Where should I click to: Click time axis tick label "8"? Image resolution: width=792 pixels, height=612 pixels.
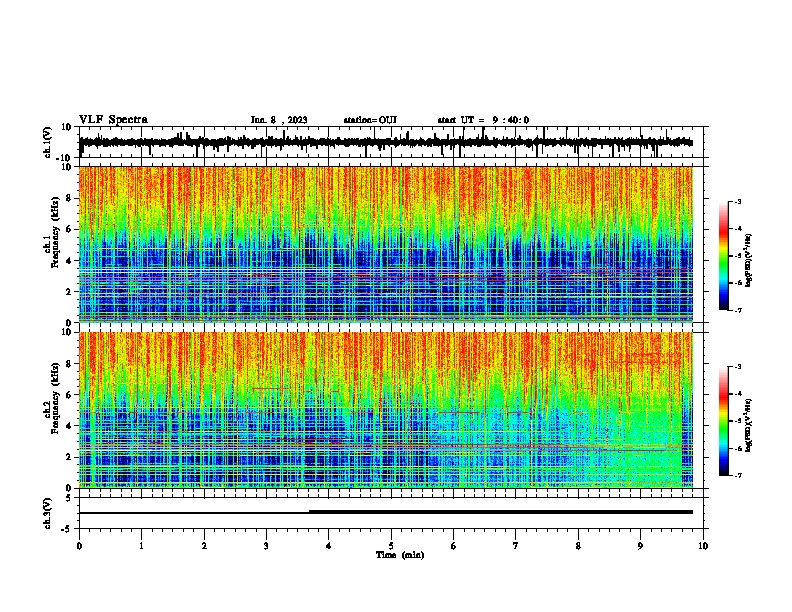click(578, 546)
